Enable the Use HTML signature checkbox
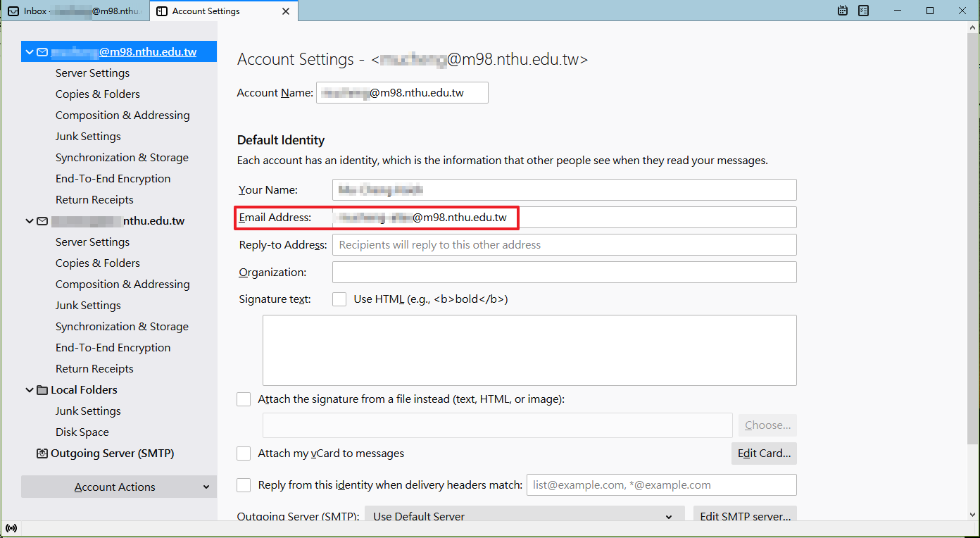The image size is (980, 538). coord(339,299)
